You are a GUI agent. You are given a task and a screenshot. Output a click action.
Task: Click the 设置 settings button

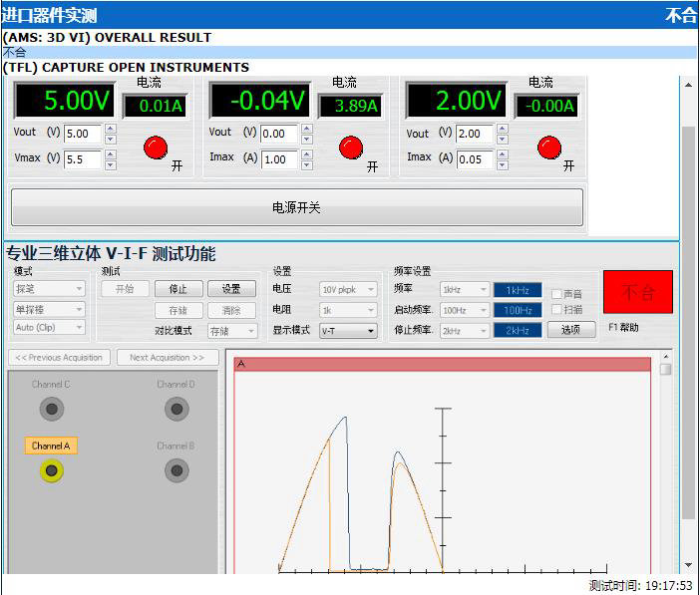click(231, 289)
